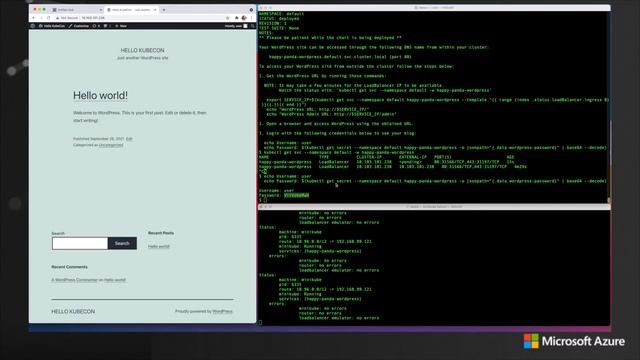The height and width of the screenshot is (360, 640).
Task: Open a new browser tab with plus
Action: point(164,10)
